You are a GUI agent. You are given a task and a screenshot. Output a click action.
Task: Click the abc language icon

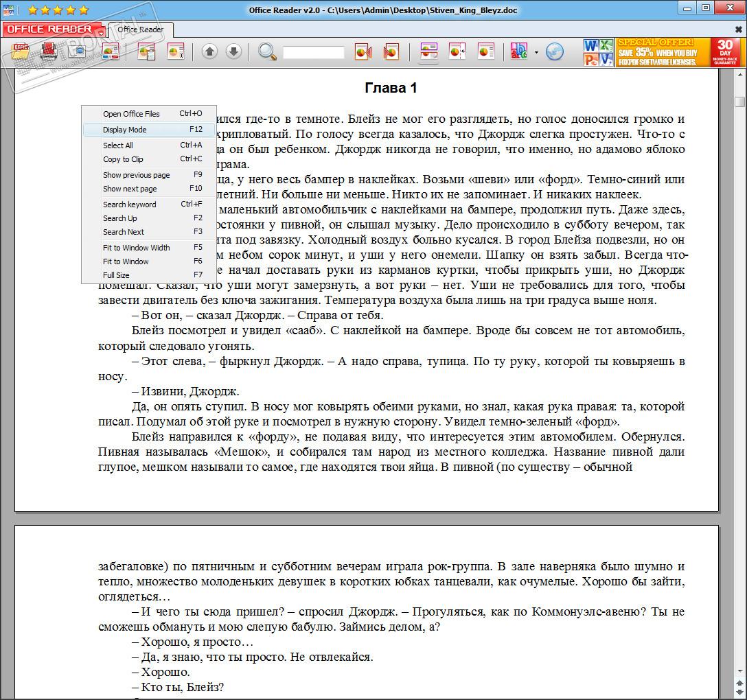pos(519,51)
